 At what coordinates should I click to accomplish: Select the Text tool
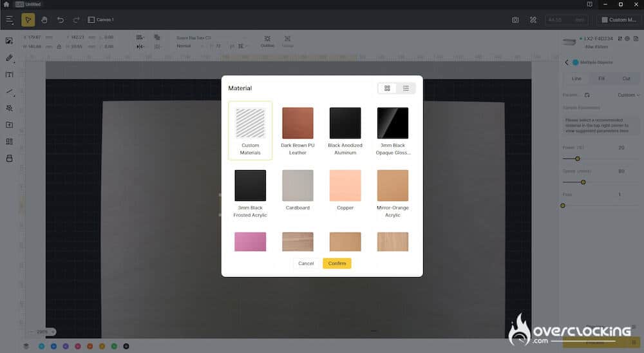click(x=9, y=74)
